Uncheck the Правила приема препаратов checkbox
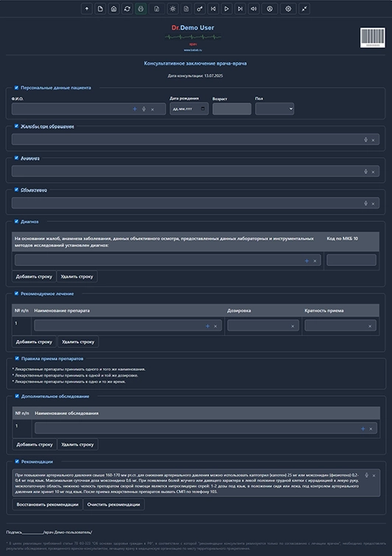392x556 pixels. click(x=17, y=358)
